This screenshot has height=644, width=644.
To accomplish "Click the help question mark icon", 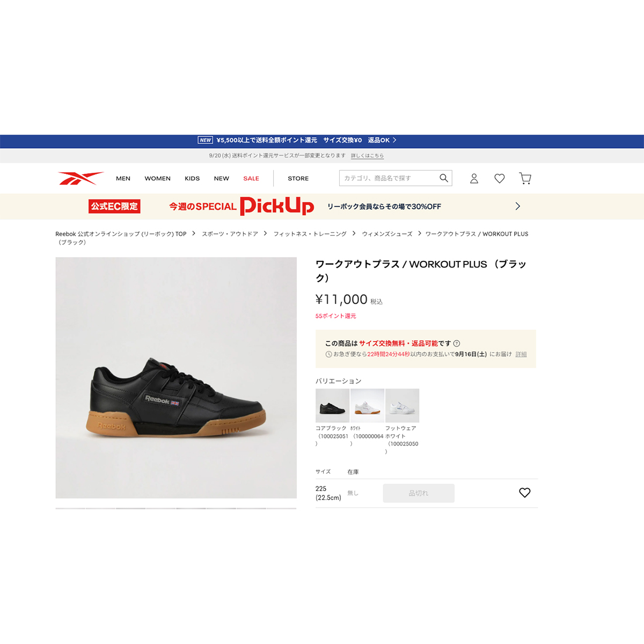I will click(x=457, y=343).
